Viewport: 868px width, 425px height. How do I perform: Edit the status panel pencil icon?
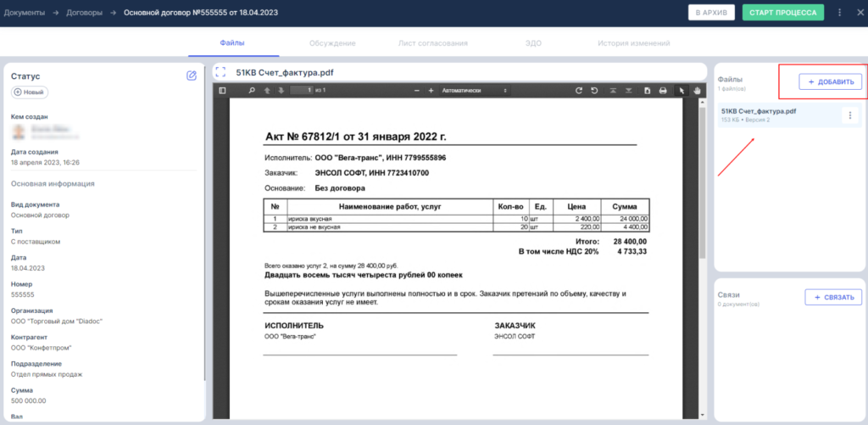(192, 75)
